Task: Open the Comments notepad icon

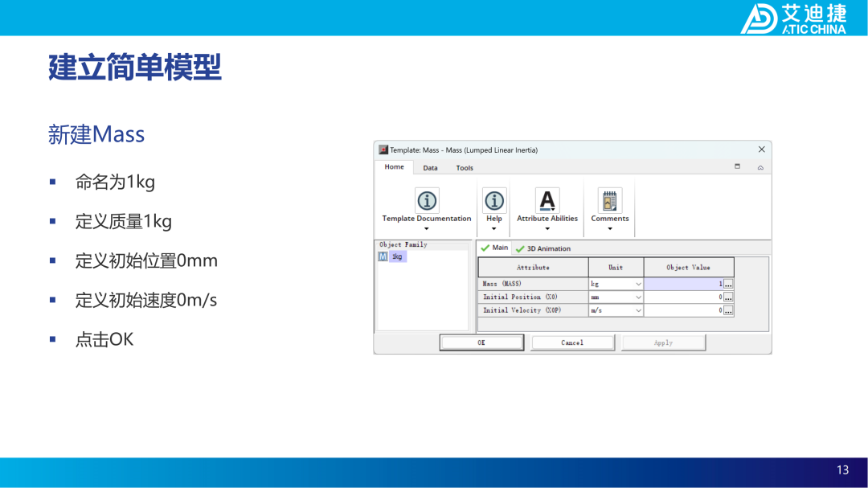Action: coord(609,200)
